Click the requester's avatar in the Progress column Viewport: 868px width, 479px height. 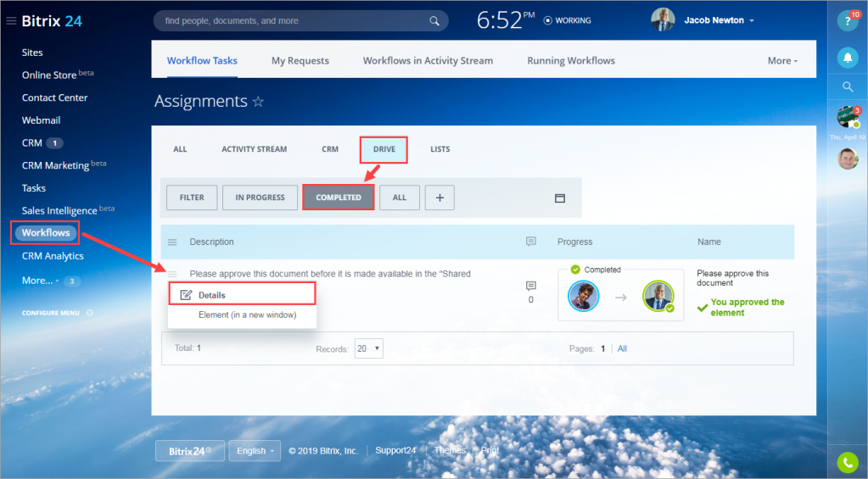584,296
